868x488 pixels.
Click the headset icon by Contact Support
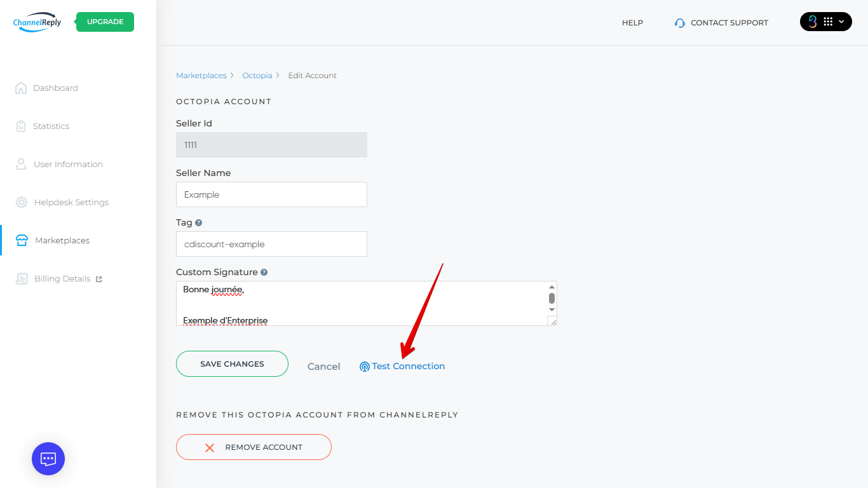point(680,23)
